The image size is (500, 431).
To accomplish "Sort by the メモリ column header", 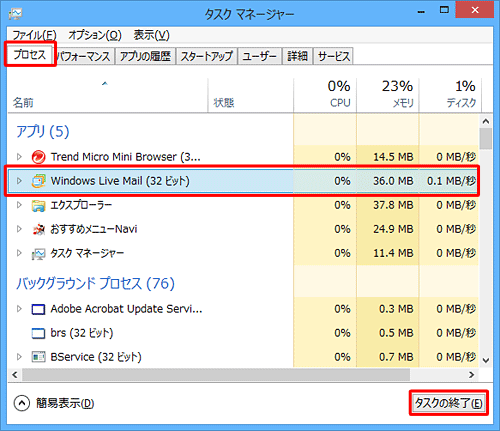I will 388,95.
